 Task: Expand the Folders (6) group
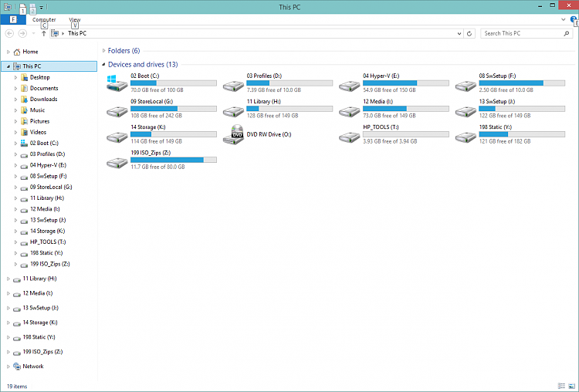pyautogui.click(x=103, y=51)
